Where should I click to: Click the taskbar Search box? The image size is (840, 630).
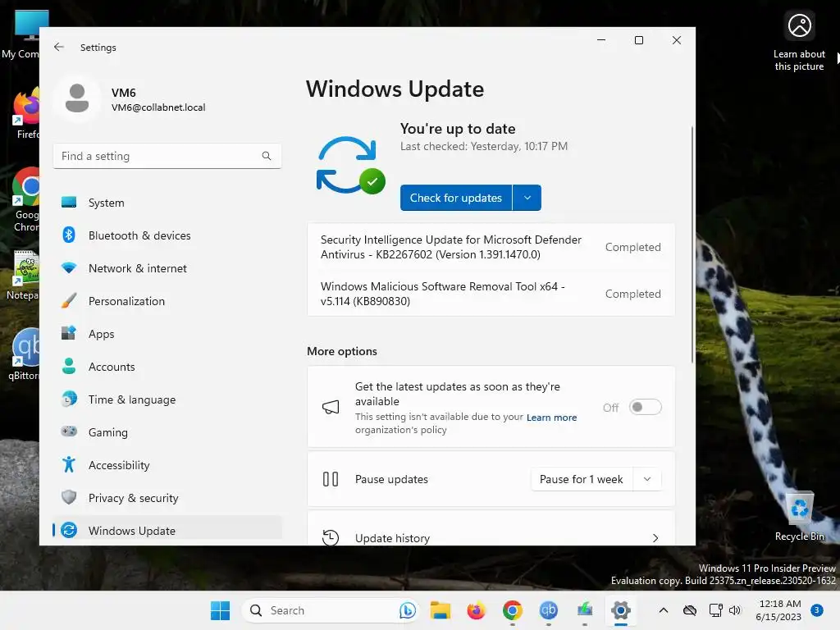pos(330,610)
